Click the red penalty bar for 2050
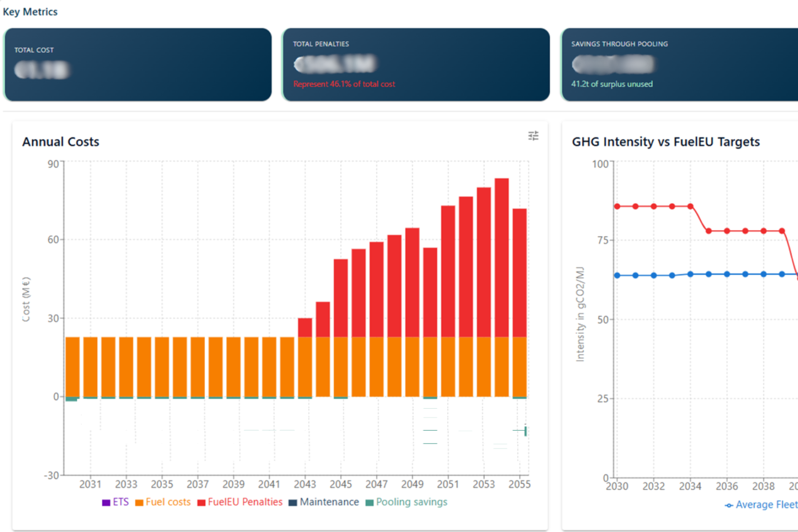The image size is (798, 532). pos(430,292)
